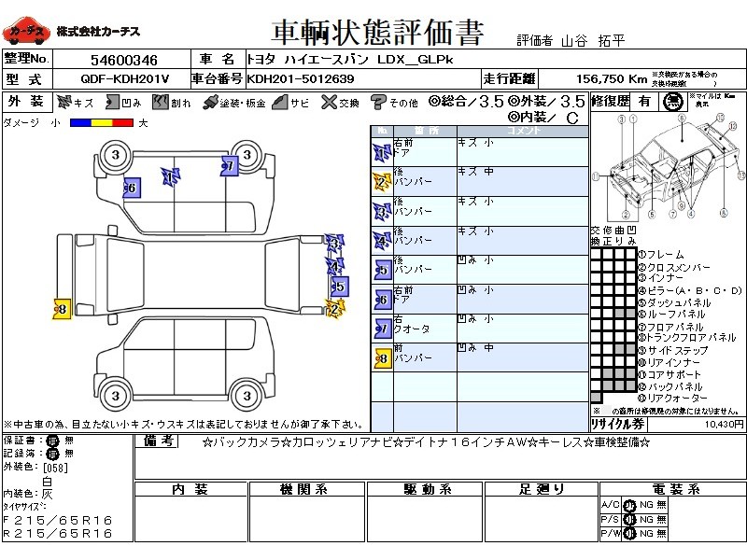747x560 pixels.
Task: Select NG for A/C
Action: point(646,505)
